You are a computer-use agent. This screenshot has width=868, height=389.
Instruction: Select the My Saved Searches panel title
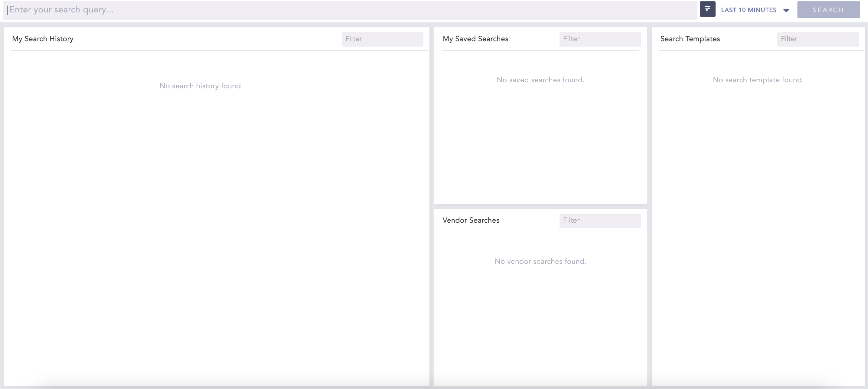tap(475, 39)
